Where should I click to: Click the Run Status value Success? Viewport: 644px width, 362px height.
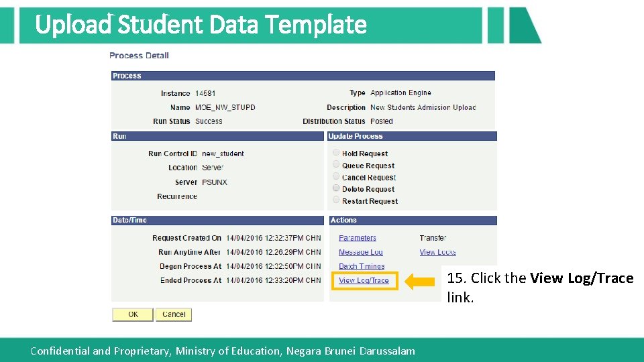pos(209,121)
